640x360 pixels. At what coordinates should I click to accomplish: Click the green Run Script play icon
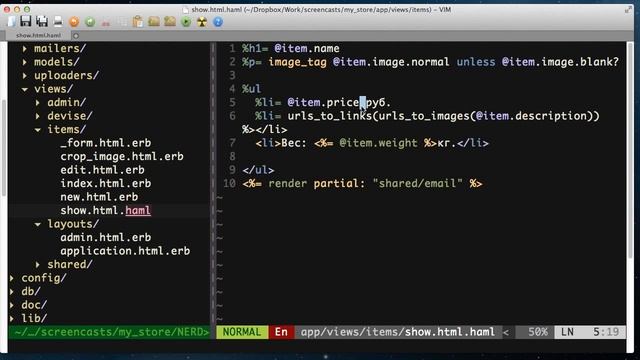click(186, 22)
